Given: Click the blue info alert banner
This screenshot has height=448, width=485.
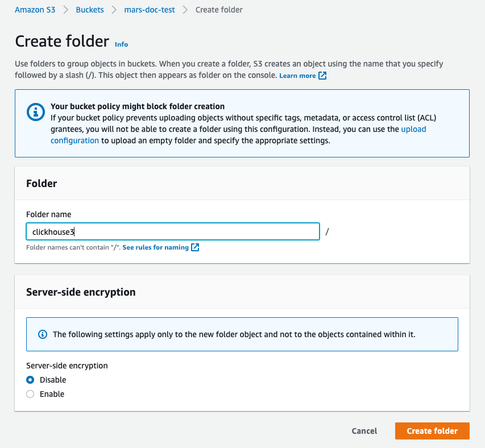Looking at the screenshot, I should click(242, 123).
